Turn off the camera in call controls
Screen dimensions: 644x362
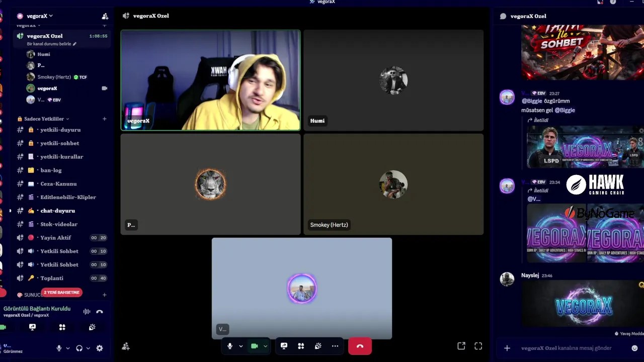coord(255,346)
